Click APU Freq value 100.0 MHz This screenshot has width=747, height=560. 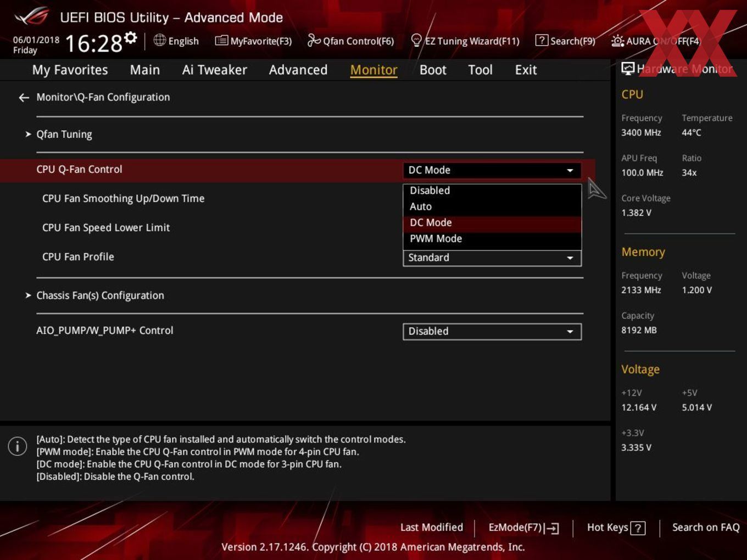pyautogui.click(x=642, y=172)
